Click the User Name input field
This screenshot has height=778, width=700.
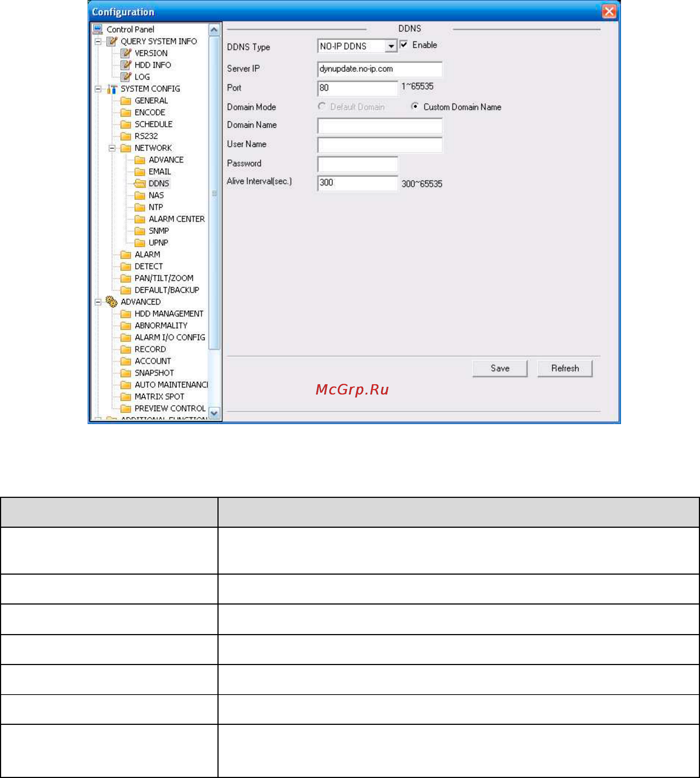[380, 145]
